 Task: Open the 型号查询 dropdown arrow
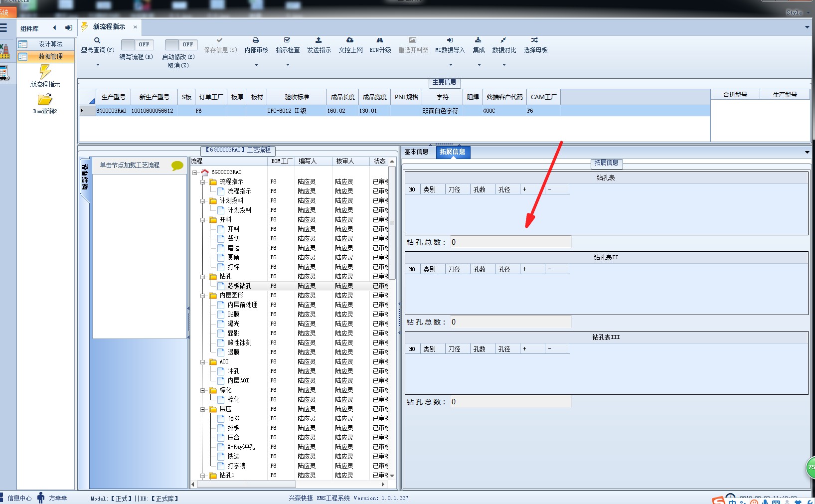98,65
